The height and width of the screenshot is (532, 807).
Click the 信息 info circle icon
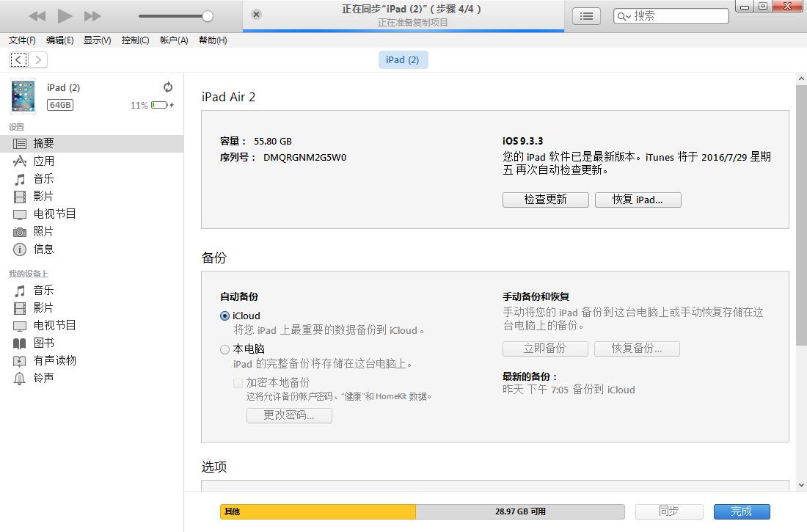pos(20,249)
